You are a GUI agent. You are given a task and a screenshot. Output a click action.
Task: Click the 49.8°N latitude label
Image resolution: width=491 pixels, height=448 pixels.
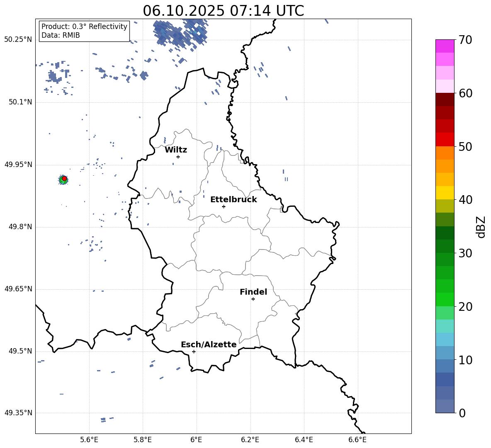coord(20,227)
